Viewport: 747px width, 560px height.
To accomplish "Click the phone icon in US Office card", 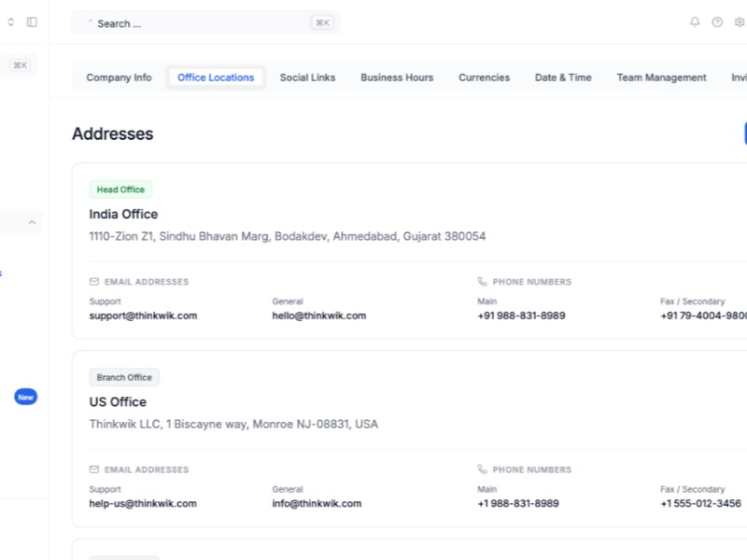I will pos(483,469).
